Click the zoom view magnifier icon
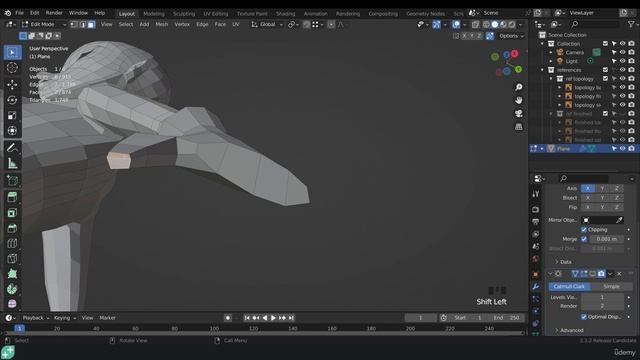Viewport: 640px width, 360px height. coord(518,87)
